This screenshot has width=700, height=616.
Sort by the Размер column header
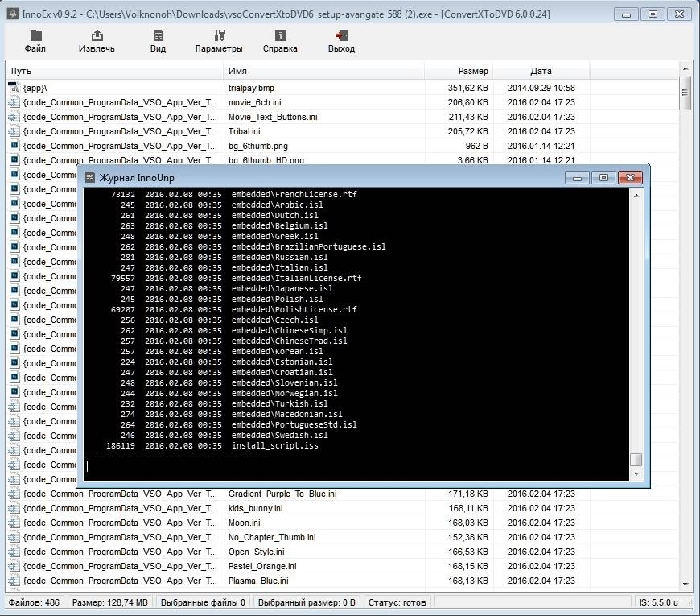tap(459, 71)
